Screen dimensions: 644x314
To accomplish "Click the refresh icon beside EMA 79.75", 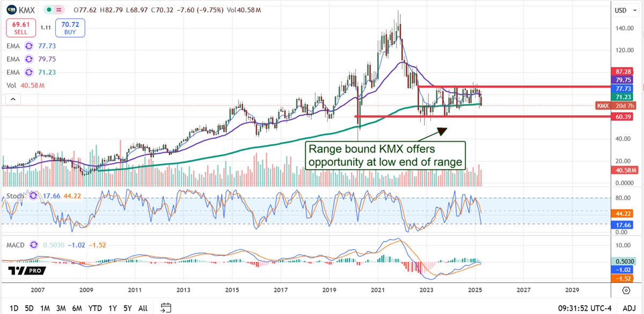I will tap(29, 60).
